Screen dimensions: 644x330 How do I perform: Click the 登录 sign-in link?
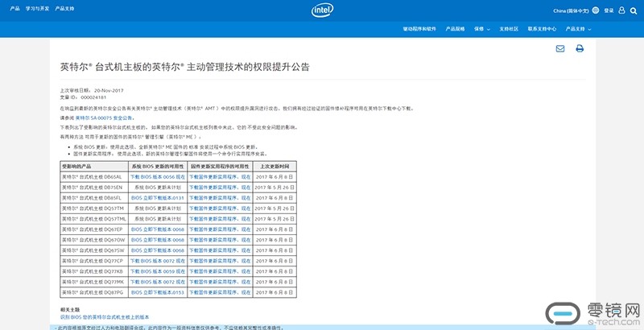point(609,10)
